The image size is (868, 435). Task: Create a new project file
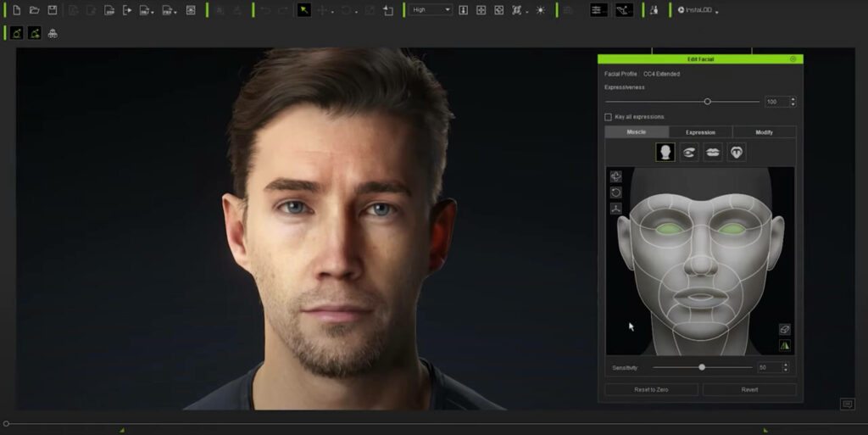(17, 10)
